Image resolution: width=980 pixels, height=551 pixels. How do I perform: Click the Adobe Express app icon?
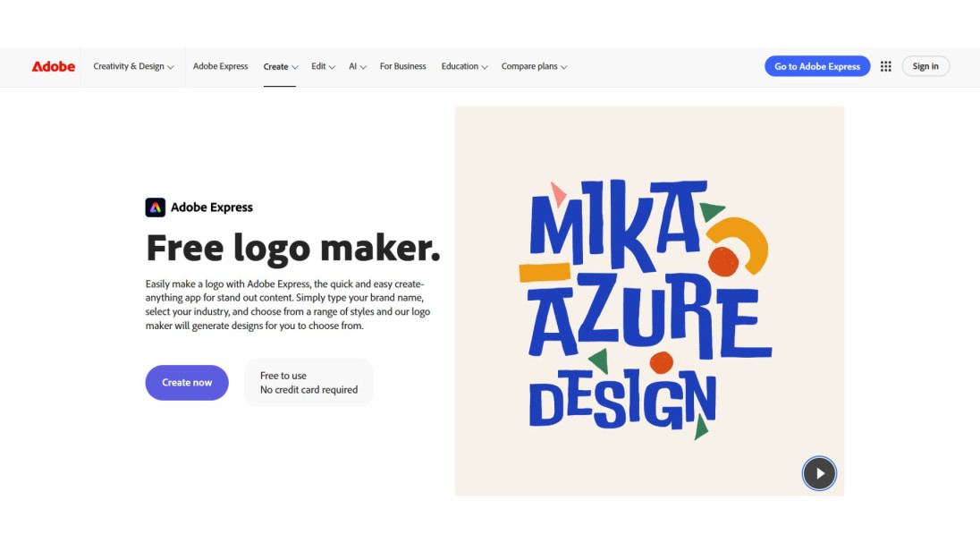point(155,207)
